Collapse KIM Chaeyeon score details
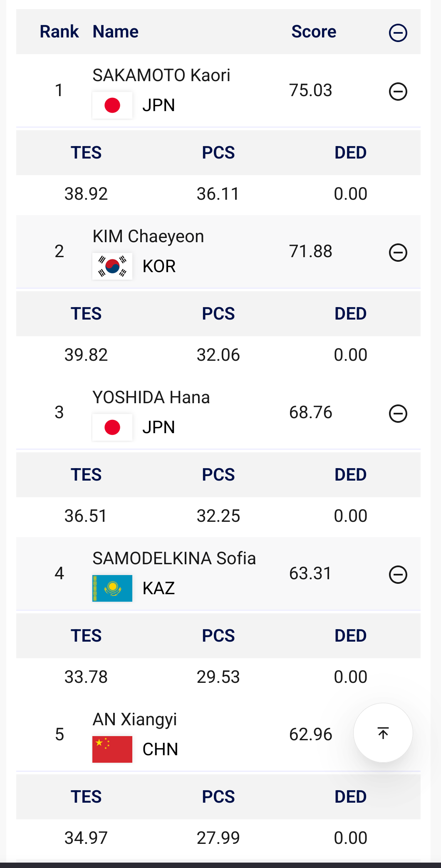The height and width of the screenshot is (868, 441). coord(398,253)
